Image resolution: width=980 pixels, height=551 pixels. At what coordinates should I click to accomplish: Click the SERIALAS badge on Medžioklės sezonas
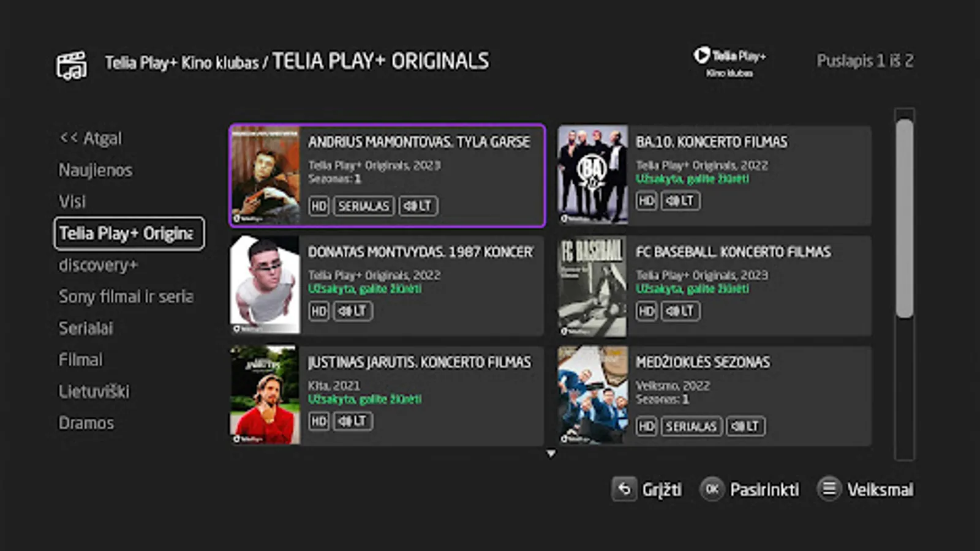691,426
